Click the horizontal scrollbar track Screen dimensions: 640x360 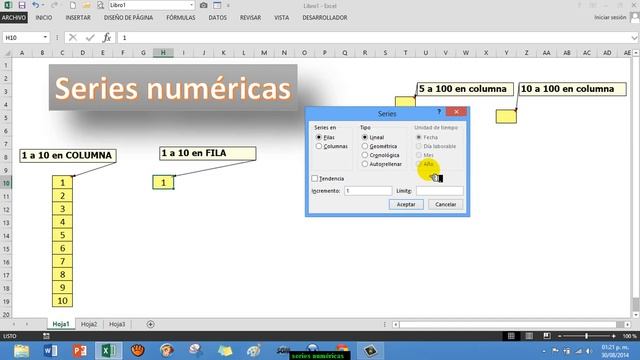508,324
